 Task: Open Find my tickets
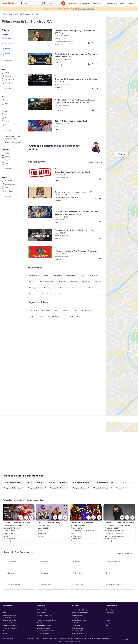[x=112, y=3]
